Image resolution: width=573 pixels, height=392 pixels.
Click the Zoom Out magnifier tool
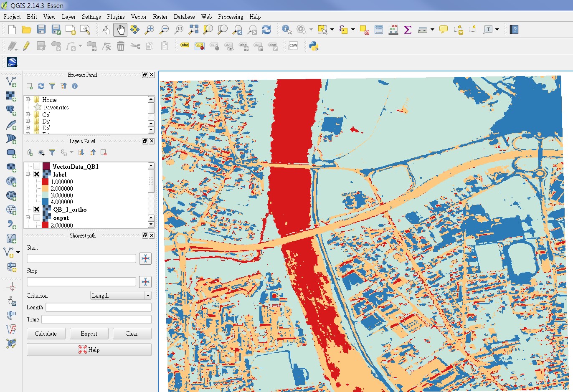164,30
